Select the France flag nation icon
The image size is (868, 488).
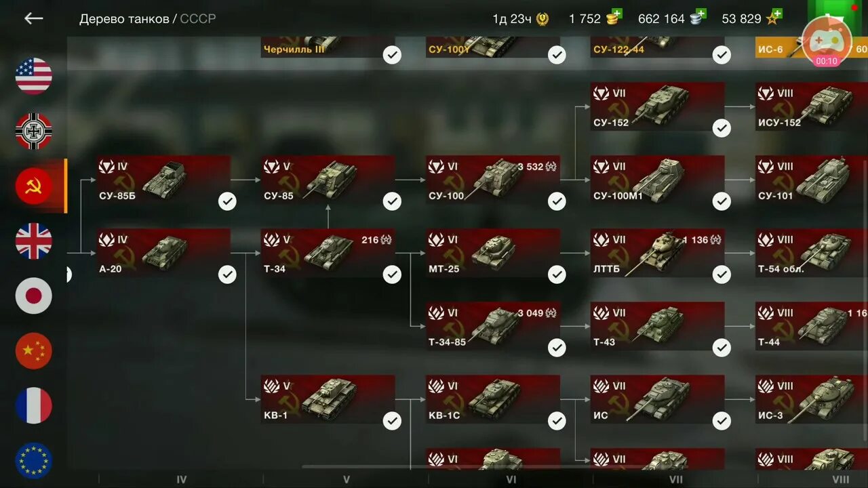tap(34, 405)
